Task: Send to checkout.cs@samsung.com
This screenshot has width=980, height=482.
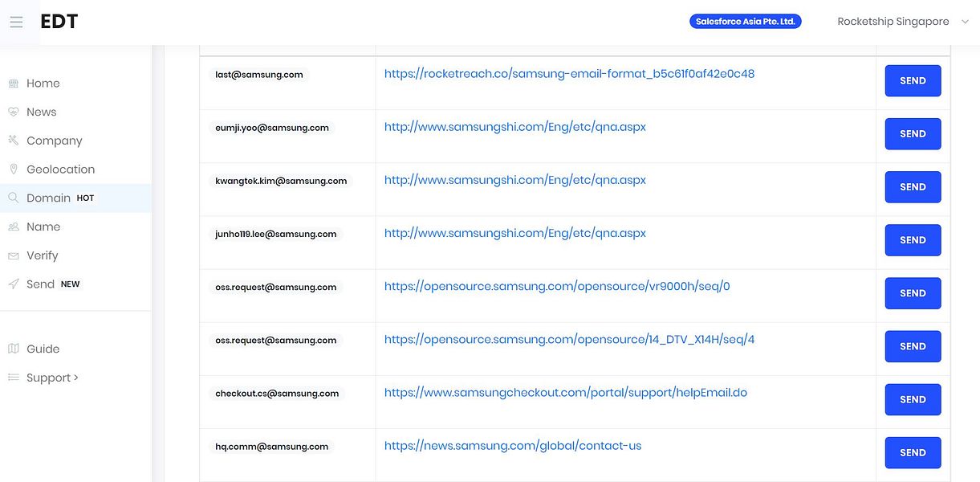Action: [913, 399]
